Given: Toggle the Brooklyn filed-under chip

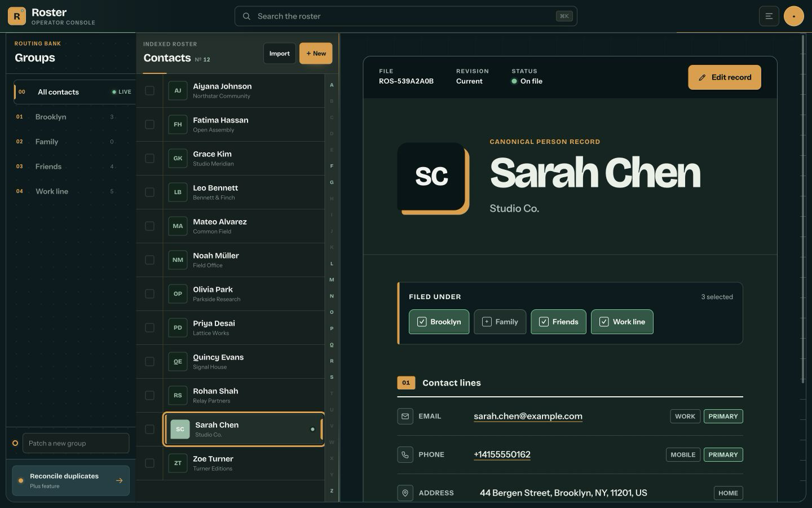Looking at the screenshot, I should point(439,322).
